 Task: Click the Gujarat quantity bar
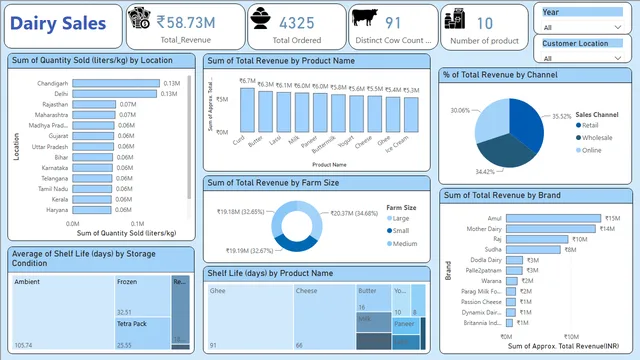click(93, 136)
